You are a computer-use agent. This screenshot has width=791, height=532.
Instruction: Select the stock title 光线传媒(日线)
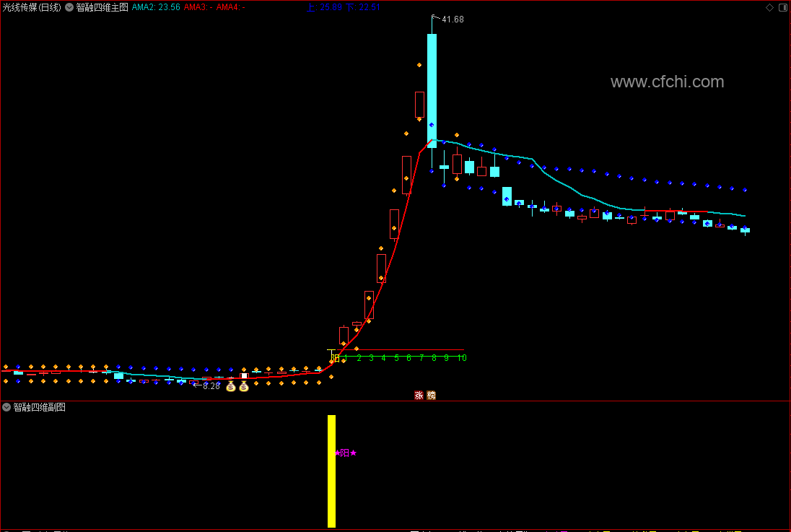(x=32, y=7)
